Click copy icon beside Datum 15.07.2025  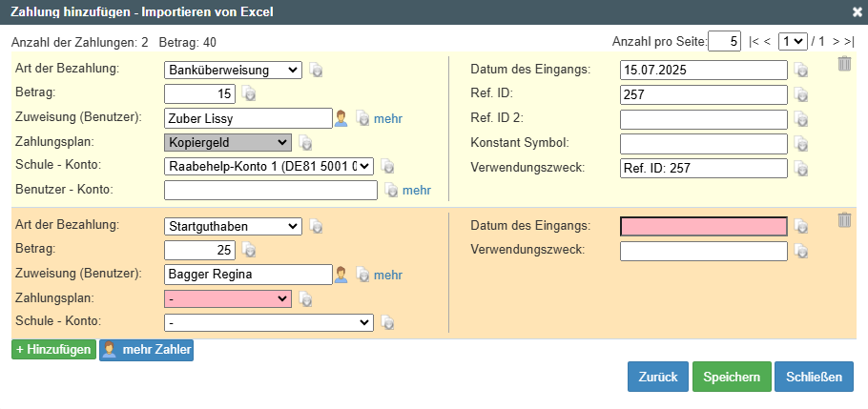[801, 70]
